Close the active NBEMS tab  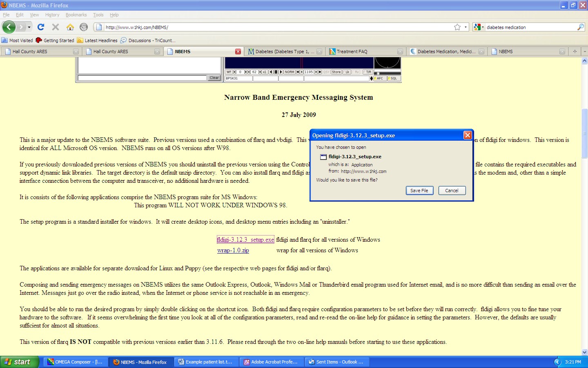point(238,52)
